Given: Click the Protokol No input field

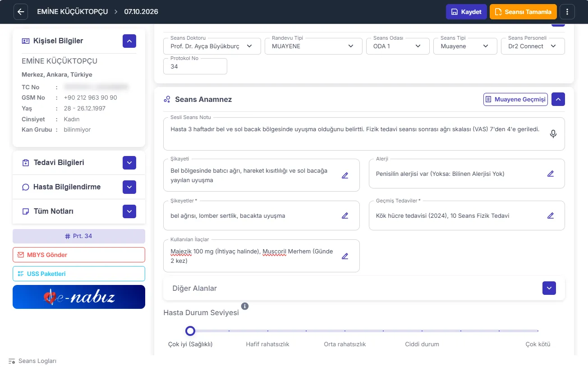Looking at the screenshot, I should [x=195, y=66].
